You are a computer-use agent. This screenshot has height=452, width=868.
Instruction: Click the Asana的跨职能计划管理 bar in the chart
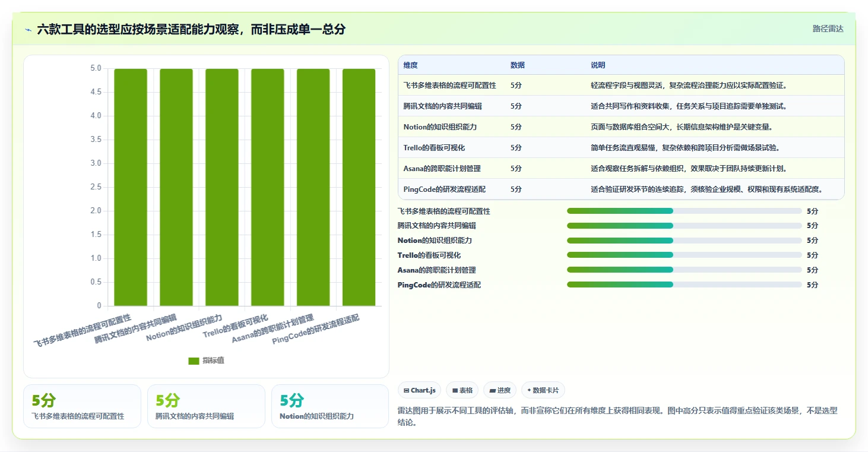[313, 187]
